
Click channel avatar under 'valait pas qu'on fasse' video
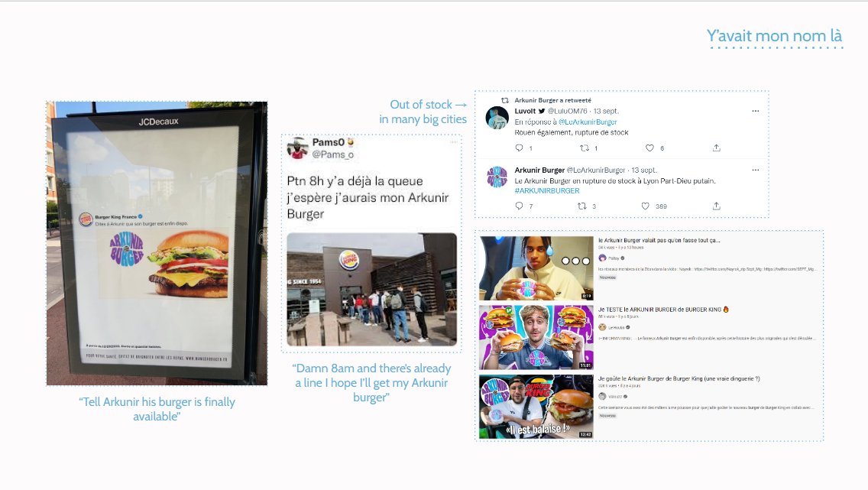[x=602, y=258]
